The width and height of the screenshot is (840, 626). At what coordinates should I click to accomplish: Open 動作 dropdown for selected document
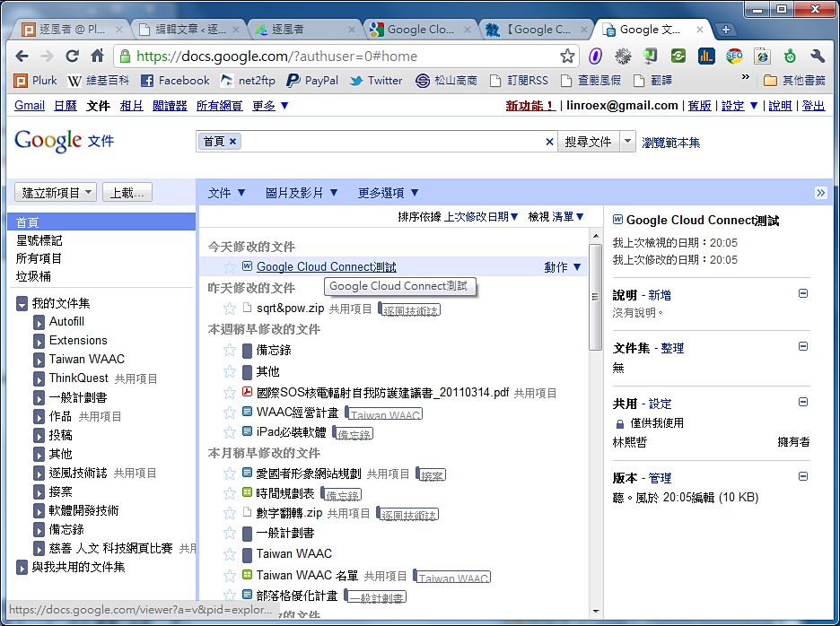pos(563,267)
